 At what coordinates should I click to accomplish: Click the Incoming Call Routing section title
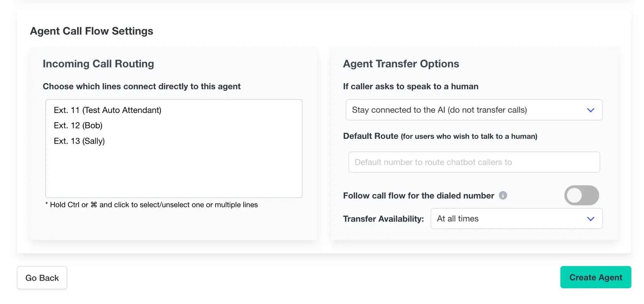(x=98, y=64)
